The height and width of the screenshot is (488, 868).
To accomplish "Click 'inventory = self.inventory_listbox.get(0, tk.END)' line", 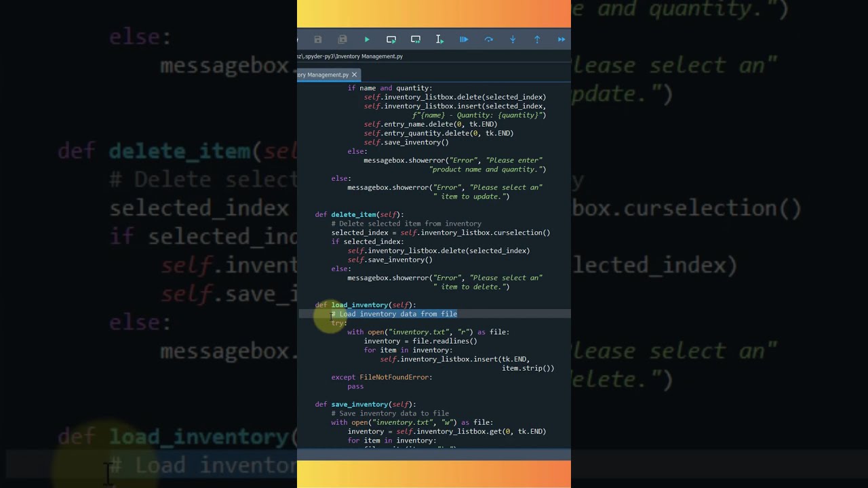I will click(447, 431).
